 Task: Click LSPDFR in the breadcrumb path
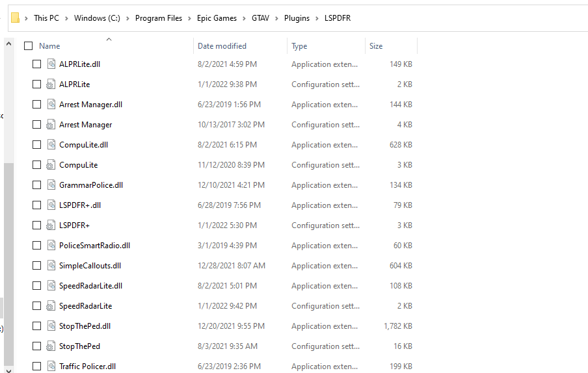[x=338, y=18]
